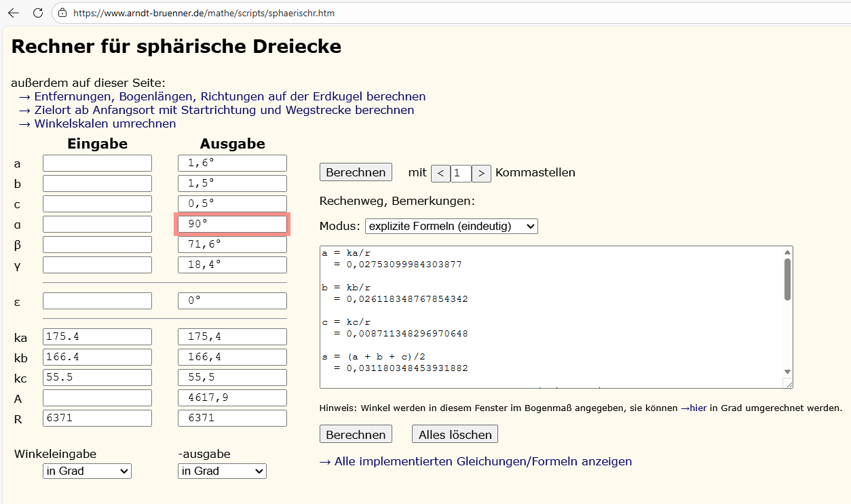Viewport: 851px width, 504px height.
Task: Open the Modus dropdown
Action: click(x=451, y=226)
